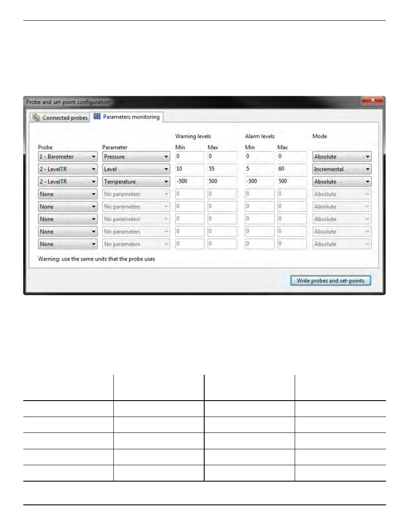Click warning Min field showing 10
This screenshot has width=411, height=532.
pyautogui.click(x=190, y=169)
